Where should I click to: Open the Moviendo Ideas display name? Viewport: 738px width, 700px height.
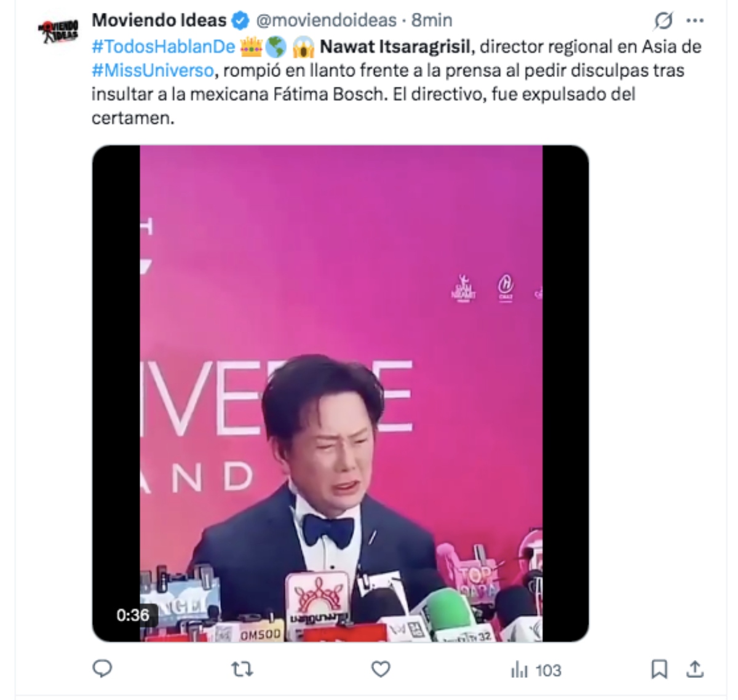point(159,20)
